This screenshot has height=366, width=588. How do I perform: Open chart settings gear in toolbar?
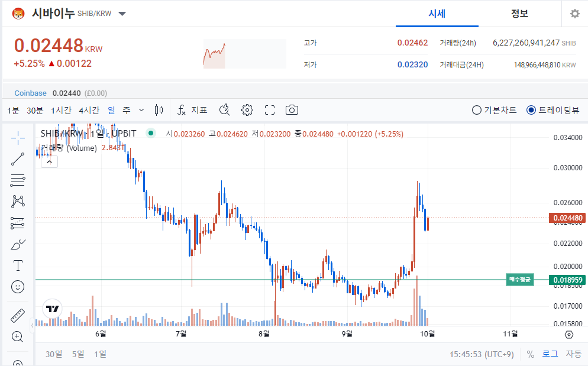coord(247,110)
